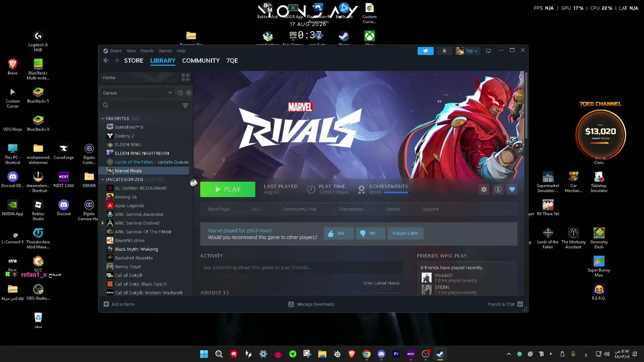This screenshot has height=362, width=644.
Task: Play Marvel Rivals
Action: tap(227, 190)
